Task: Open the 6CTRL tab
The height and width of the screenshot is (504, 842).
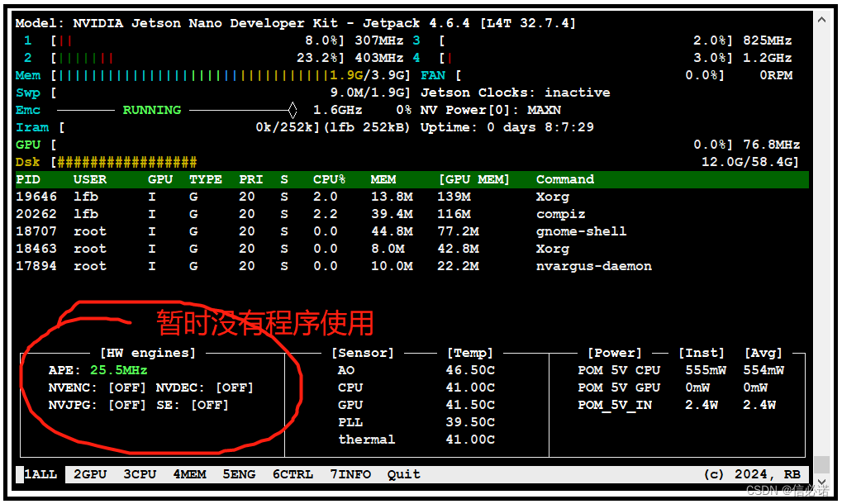Action: (x=293, y=474)
